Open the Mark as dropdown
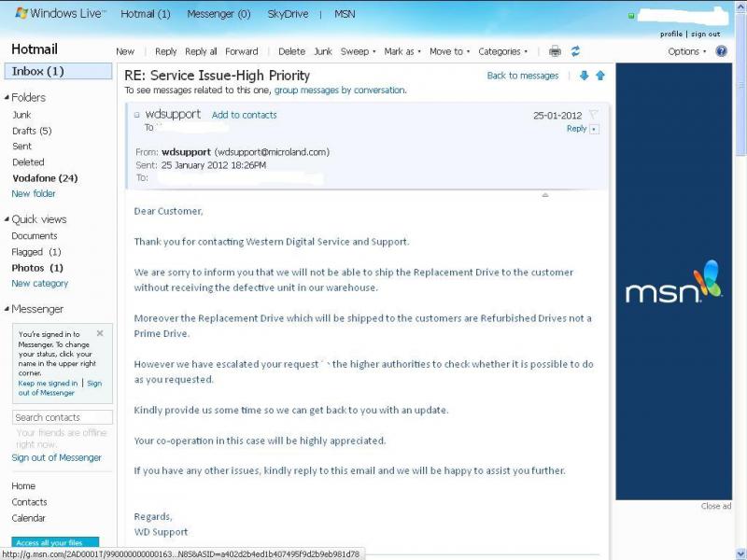The image size is (747, 560). [x=402, y=51]
